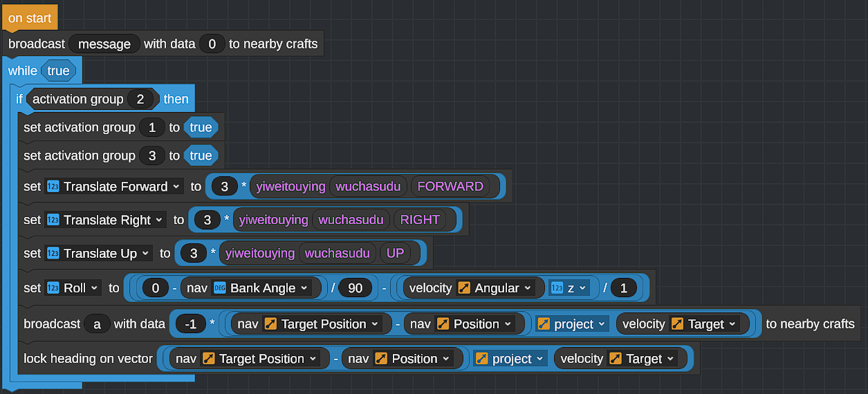This screenshot has width=868, height=394.
Task: Edit number 1 in set activation group
Action: [x=152, y=127]
